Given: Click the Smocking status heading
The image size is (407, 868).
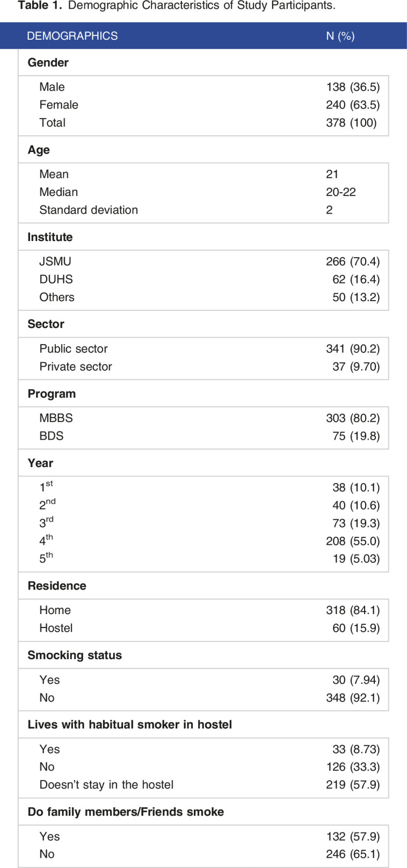Looking at the screenshot, I should pyautogui.click(x=75, y=655).
